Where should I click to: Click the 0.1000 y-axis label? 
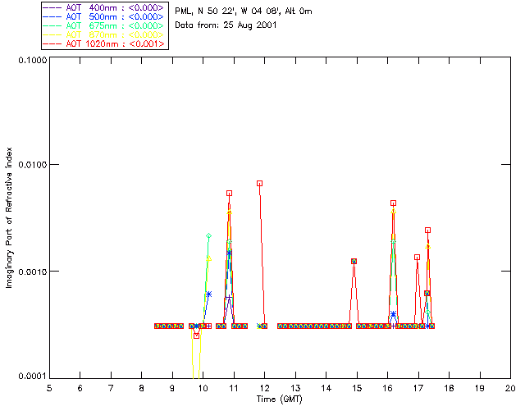(33, 60)
